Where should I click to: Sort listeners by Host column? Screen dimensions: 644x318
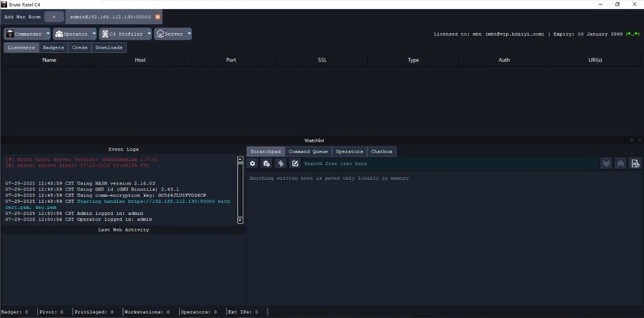click(x=140, y=60)
